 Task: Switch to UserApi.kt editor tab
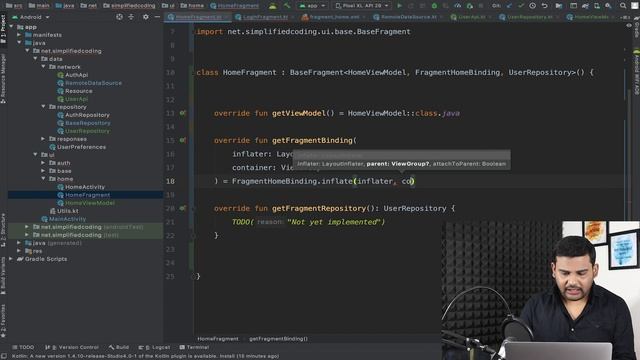(472, 17)
